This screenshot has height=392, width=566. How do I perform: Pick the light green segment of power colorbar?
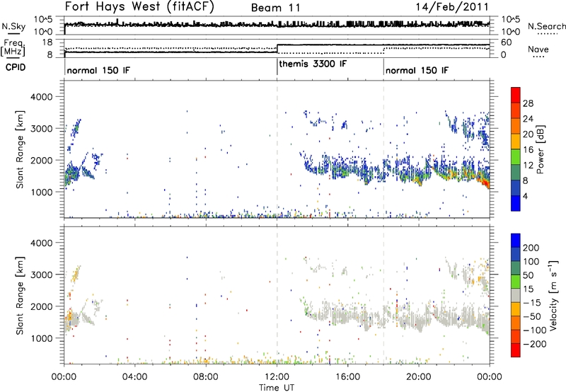tap(516, 157)
